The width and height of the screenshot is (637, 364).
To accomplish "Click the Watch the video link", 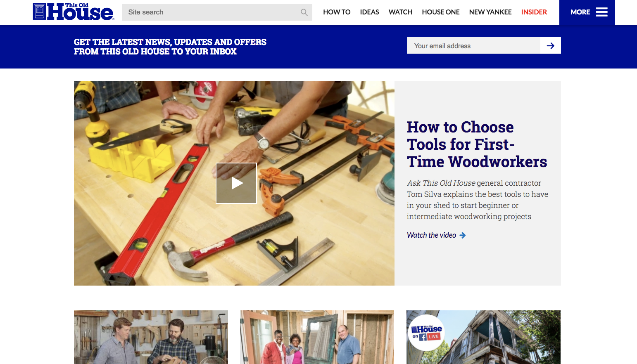I will 431,235.
